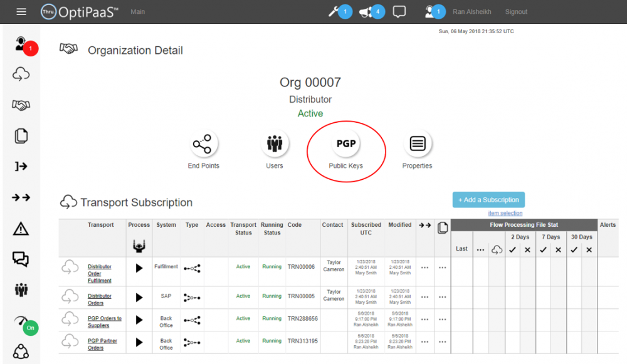
Task: Open Distributor Order Fulfillment transport link
Action: point(99,274)
